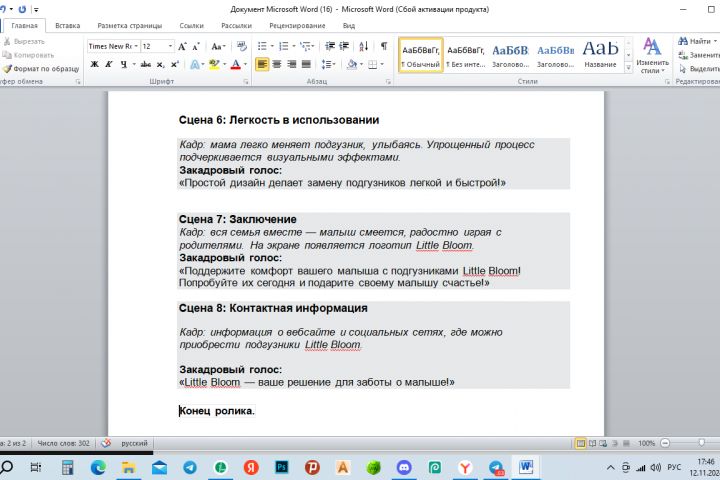
Task: Open Разметка страницы ribbon tab
Action: coord(129,26)
